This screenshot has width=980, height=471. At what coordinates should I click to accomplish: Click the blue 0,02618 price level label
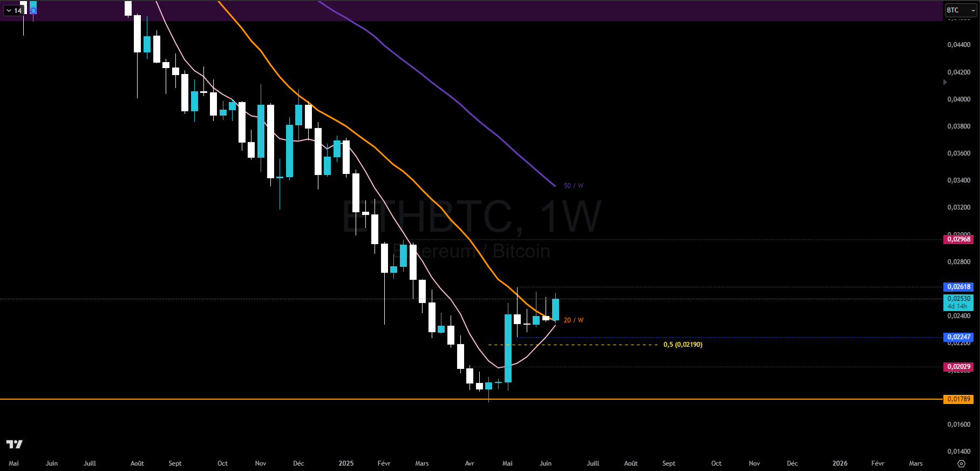tap(958, 287)
